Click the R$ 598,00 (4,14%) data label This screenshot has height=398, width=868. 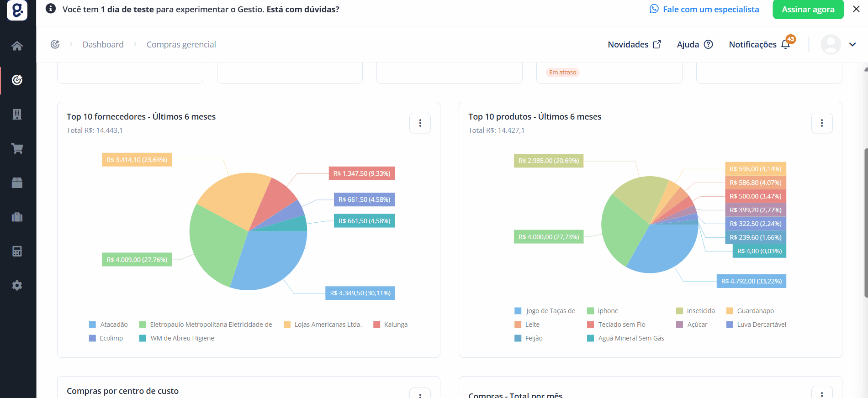tap(756, 169)
